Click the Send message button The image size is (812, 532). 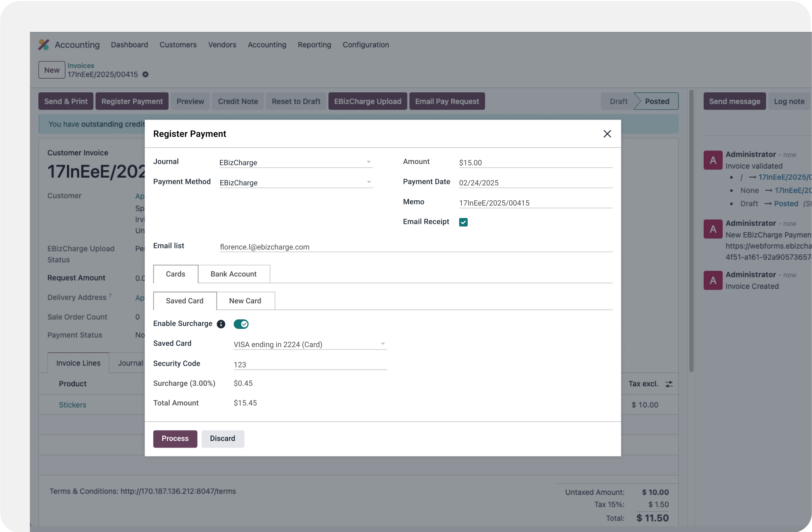tap(735, 101)
